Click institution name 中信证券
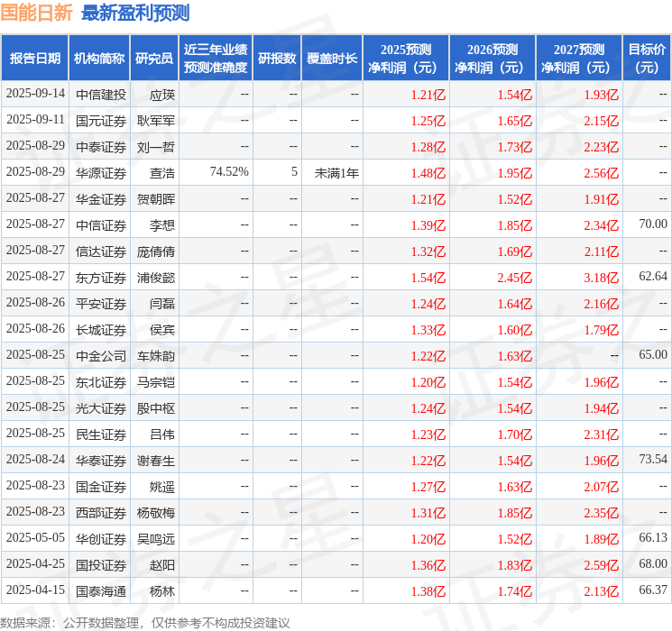Image resolution: width=672 pixels, height=631 pixels. pyautogui.click(x=101, y=225)
